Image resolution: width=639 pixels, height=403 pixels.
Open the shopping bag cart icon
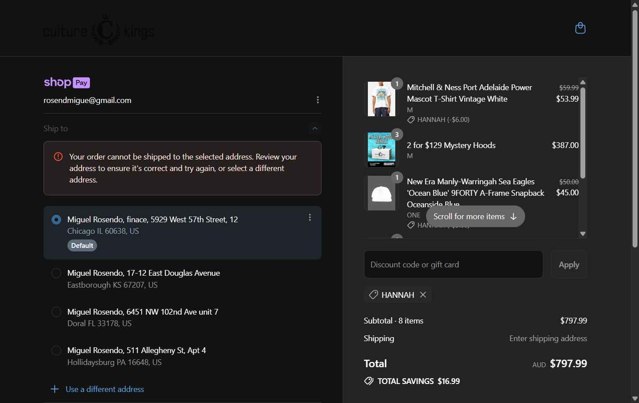coord(580,28)
